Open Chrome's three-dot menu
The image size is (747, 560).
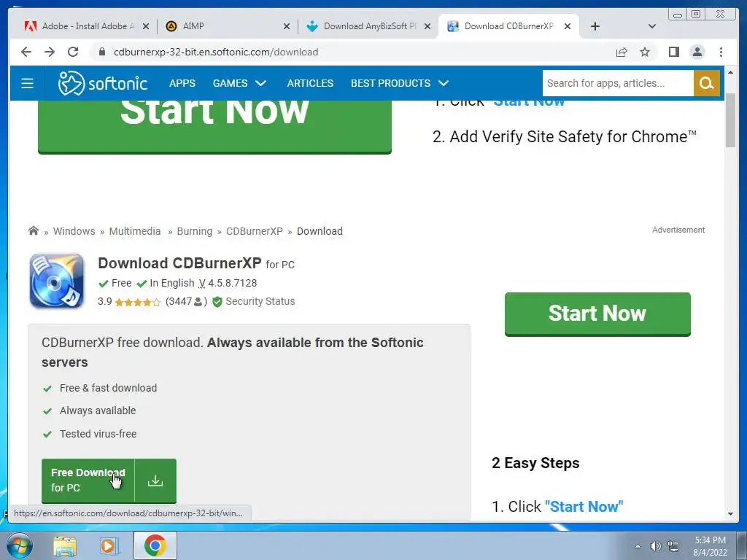[721, 52]
